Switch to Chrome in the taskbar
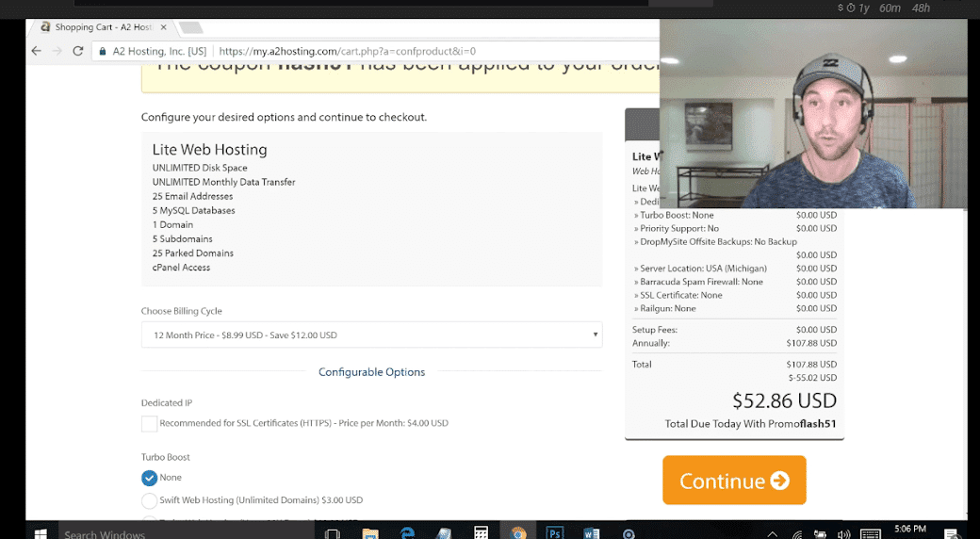The width and height of the screenshot is (980, 539). tap(517, 533)
